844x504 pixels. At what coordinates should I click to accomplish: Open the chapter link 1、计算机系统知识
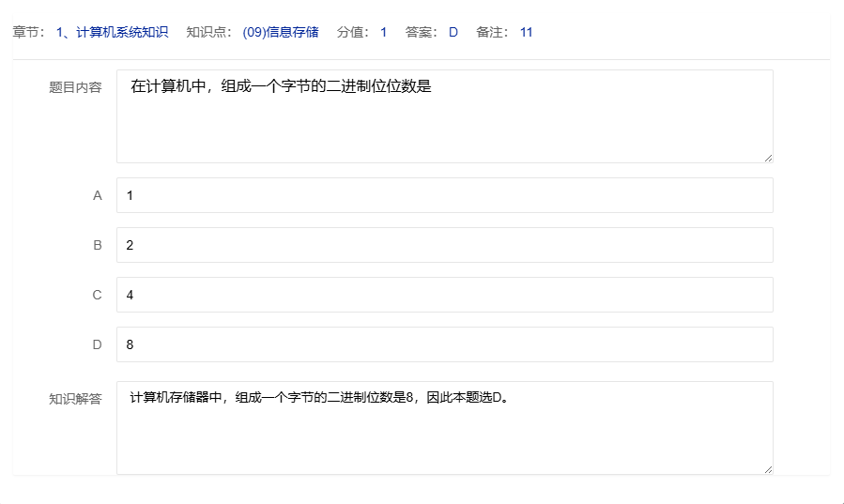[x=112, y=32]
